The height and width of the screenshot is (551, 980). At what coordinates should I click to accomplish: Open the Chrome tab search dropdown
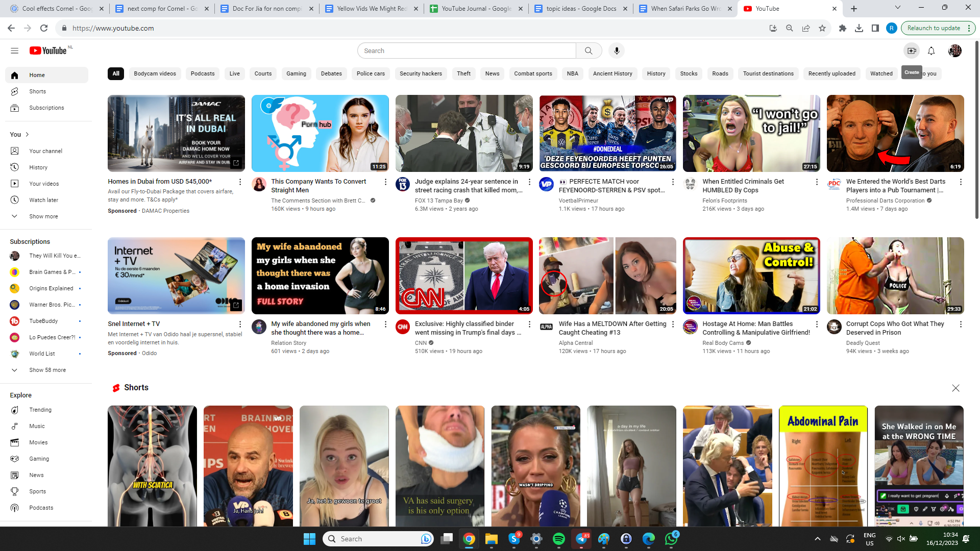tap(898, 8)
